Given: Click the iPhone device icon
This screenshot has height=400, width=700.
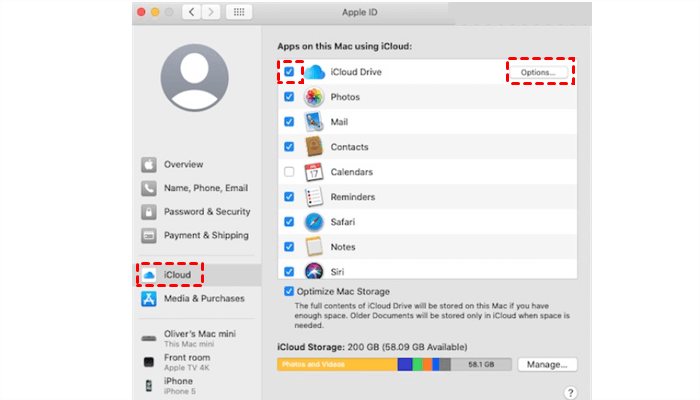Looking at the screenshot, I should (x=149, y=386).
